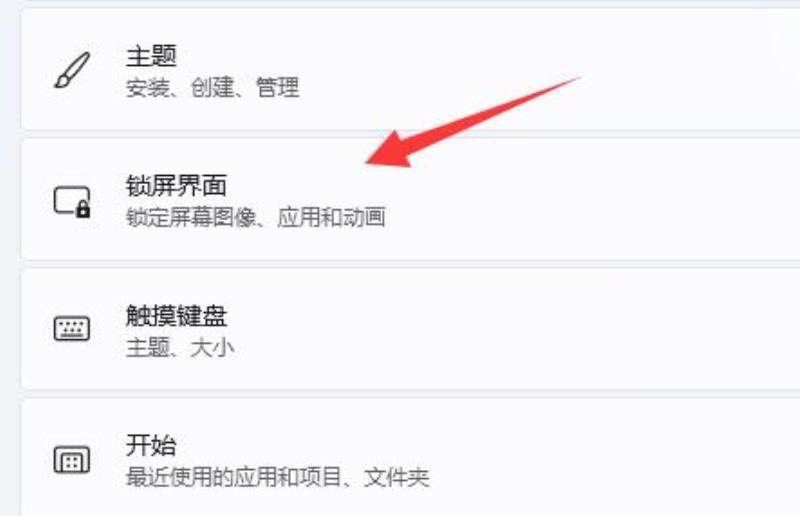Click the 主题、大小 subtitle under 触摸键盘
The width and height of the screenshot is (800, 516).
click(x=180, y=348)
